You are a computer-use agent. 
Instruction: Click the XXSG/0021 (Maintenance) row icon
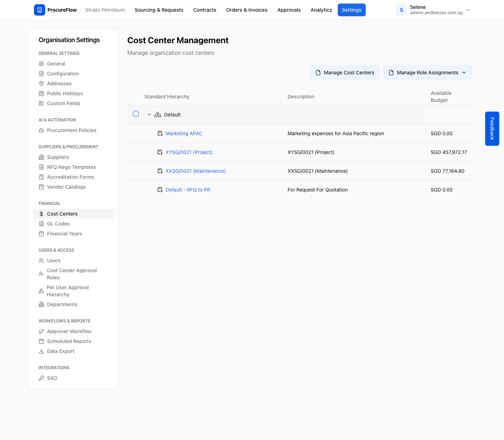tap(160, 171)
